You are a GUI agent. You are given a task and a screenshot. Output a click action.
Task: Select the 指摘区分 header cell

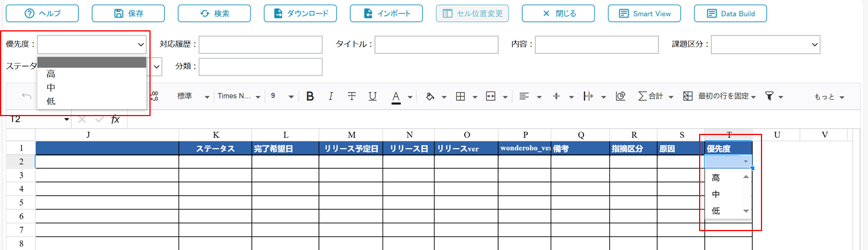pyautogui.click(x=633, y=148)
